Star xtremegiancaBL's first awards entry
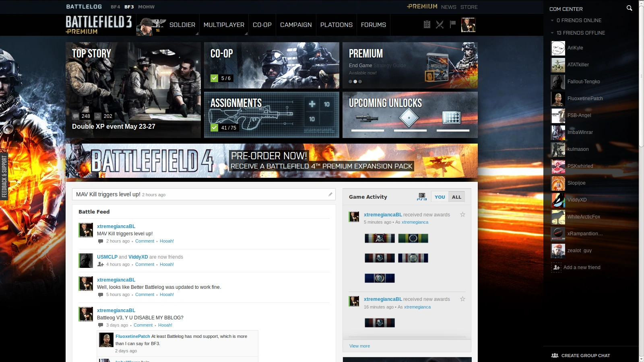 pos(463,214)
